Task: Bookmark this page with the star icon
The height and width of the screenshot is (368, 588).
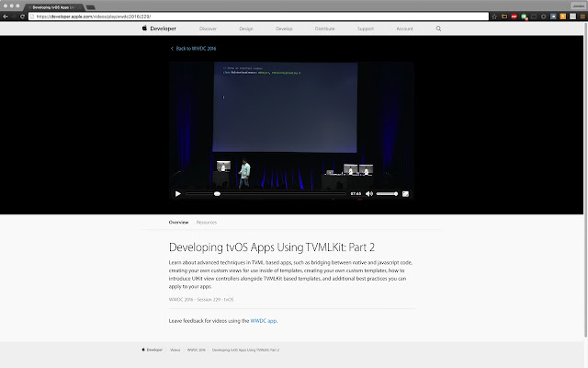Action: (494, 17)
